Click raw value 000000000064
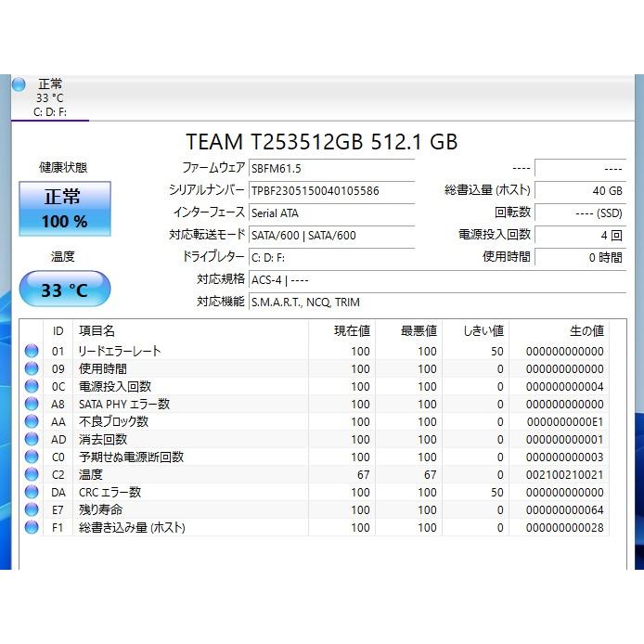The height and width of the screenshot is (644, 644). [x=565, y=509]
